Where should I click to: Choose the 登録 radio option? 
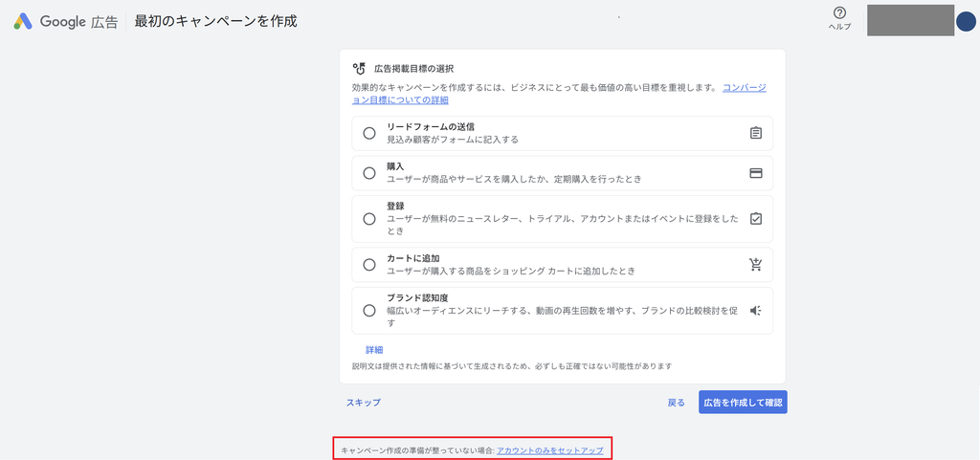coord(369,219)
